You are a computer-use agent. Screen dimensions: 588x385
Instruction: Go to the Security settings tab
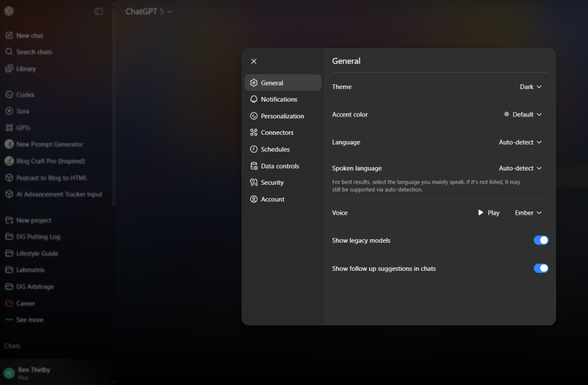point(272,182)
